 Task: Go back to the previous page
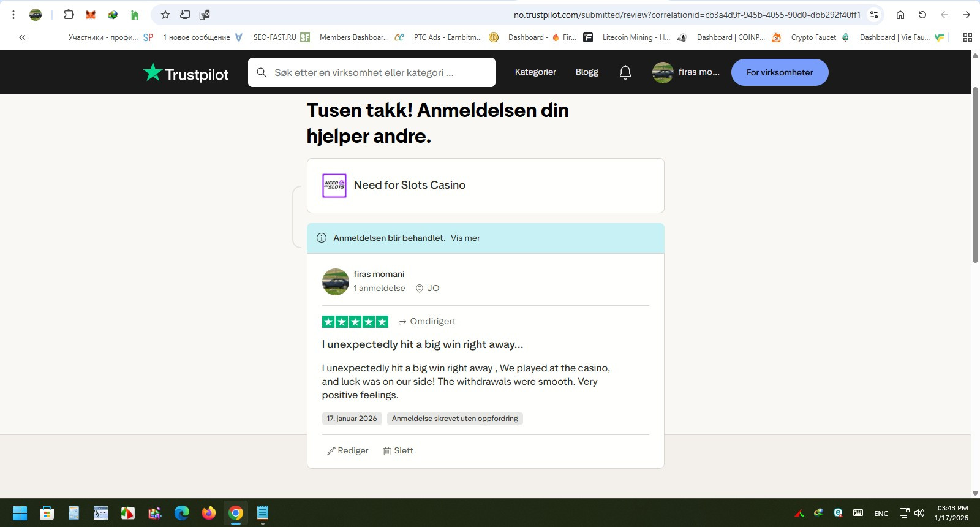[x=944, y=15]
